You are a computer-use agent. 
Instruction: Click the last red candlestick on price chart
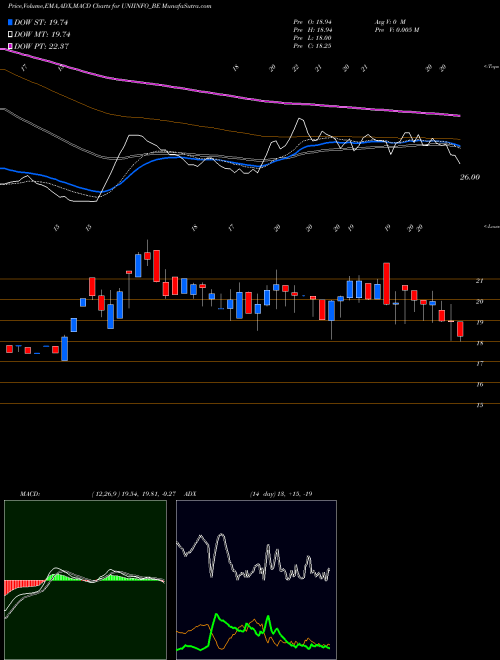tap(460, 329)
